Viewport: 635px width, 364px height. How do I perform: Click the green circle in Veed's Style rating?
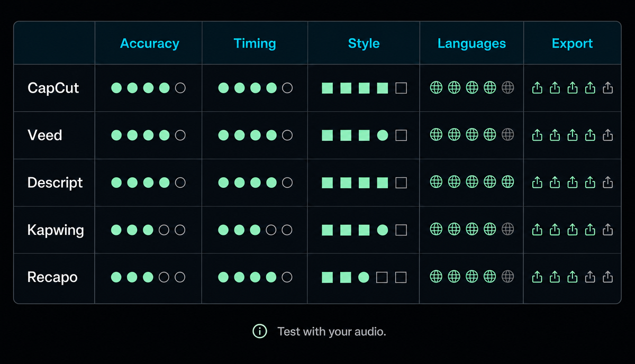point(383,135)
